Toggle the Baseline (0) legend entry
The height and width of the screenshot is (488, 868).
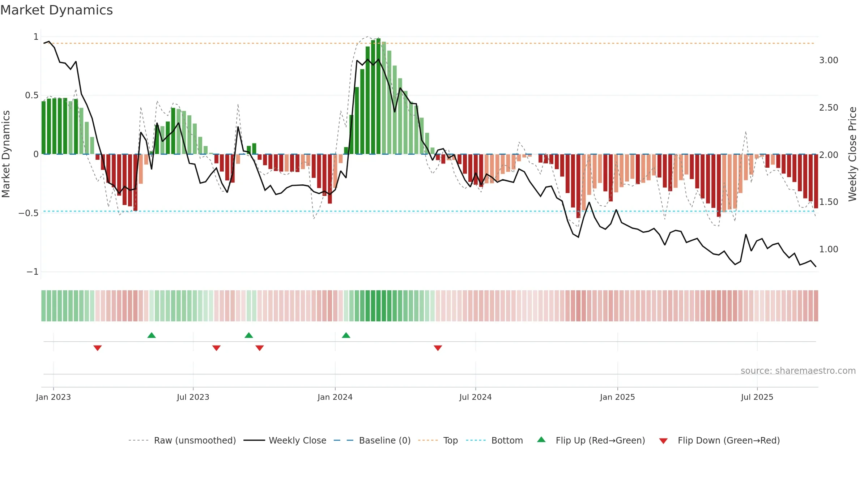pos(372,440)
